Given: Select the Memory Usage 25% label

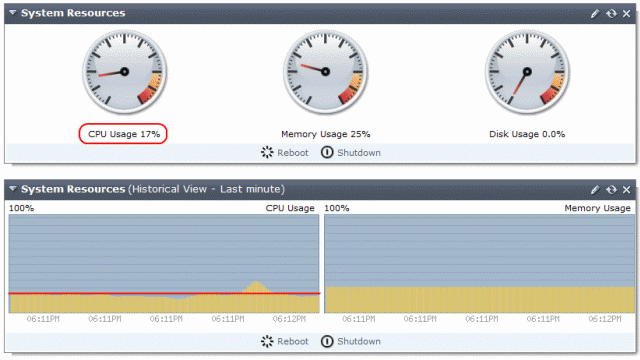Looking at the screenshot, I should click(325, 134).
